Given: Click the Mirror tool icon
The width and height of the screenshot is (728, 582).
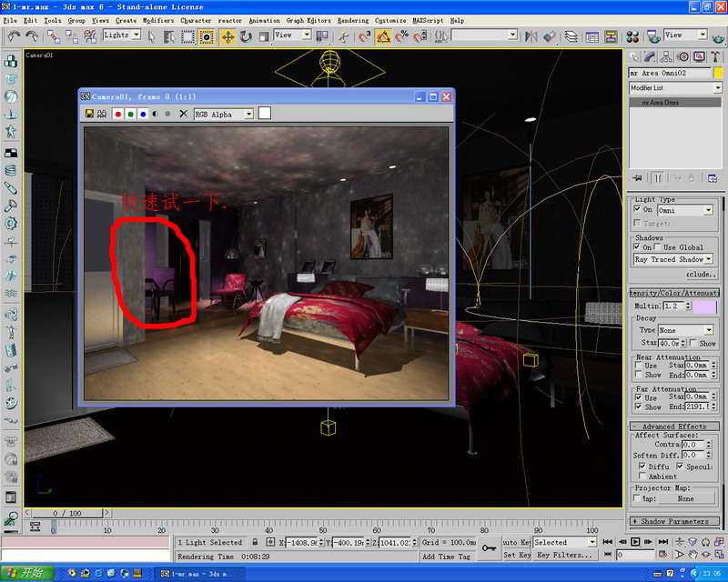Looking at the screenshot, I should [531, 36].
